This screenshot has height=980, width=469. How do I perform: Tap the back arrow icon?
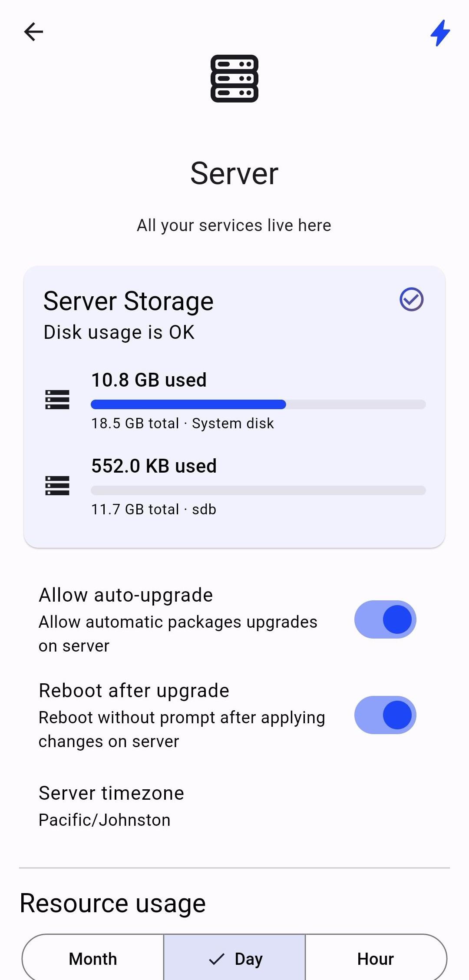[x=33, y=32]
